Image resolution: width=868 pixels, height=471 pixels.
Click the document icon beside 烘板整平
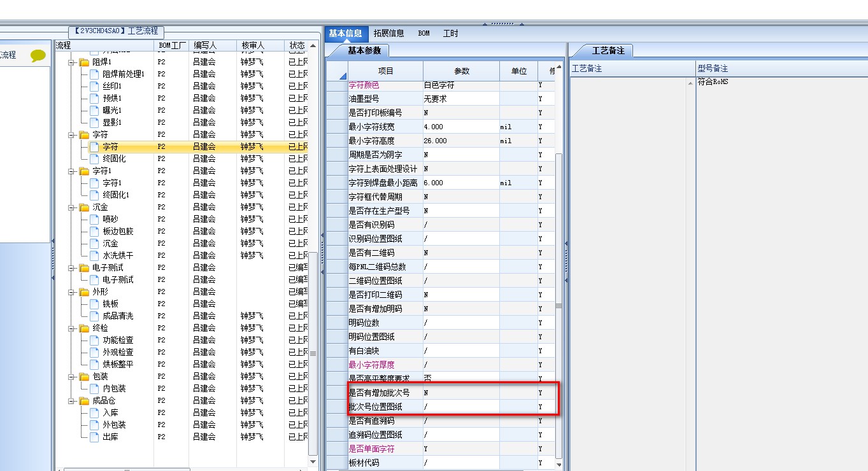pos(94,364)
